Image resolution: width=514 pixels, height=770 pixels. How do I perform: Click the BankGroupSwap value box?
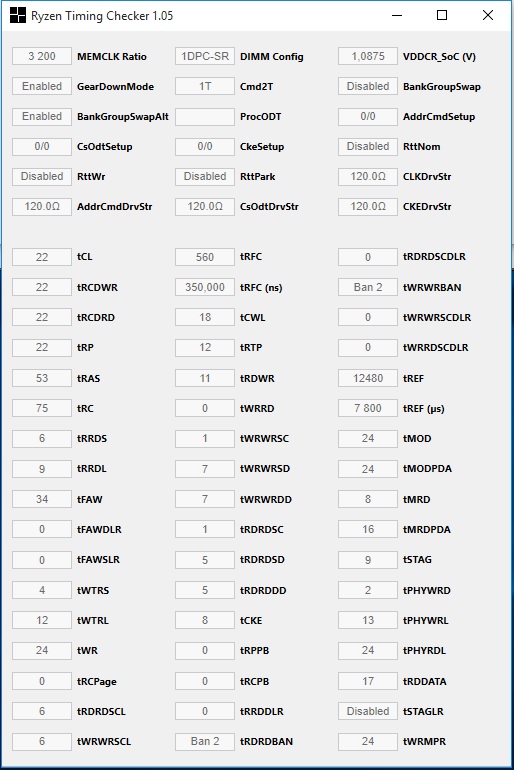point(368,86)
